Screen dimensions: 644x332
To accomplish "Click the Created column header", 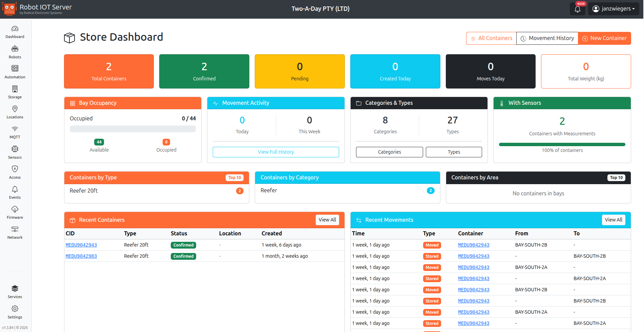I will (272, 233).
